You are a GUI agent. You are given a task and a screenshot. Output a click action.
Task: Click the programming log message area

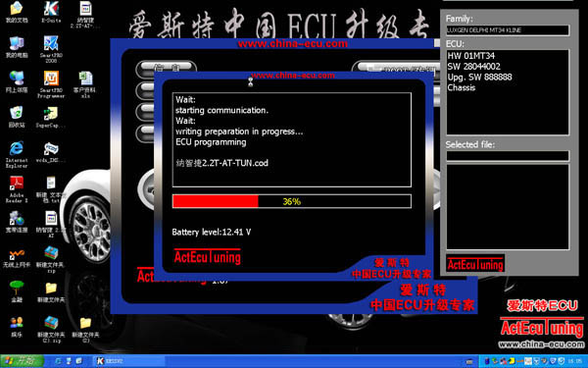point(291,139)
